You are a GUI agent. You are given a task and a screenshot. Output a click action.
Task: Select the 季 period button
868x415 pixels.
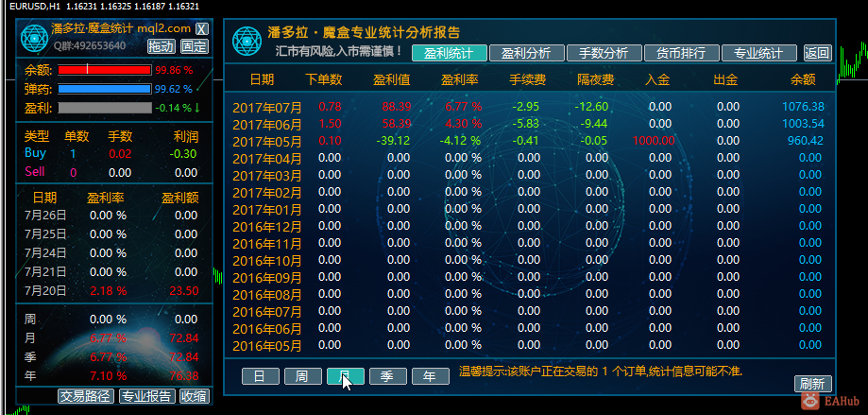pyautogui.click(x=388, y=376)
